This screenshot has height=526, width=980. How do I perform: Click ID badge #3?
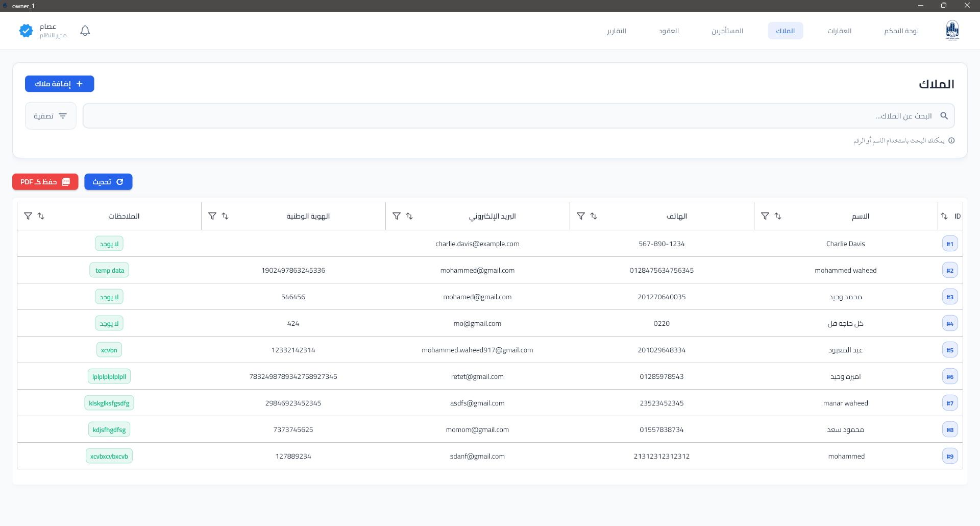pyautogui.click(x=950, y=297)
